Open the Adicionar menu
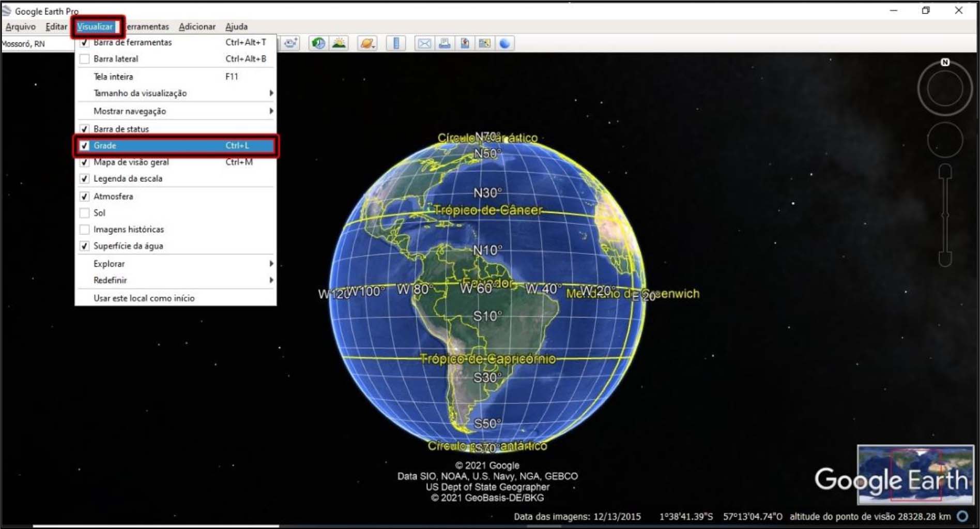Image resolution: width=980 pixels, height=529 pixels. click(197, 26)
